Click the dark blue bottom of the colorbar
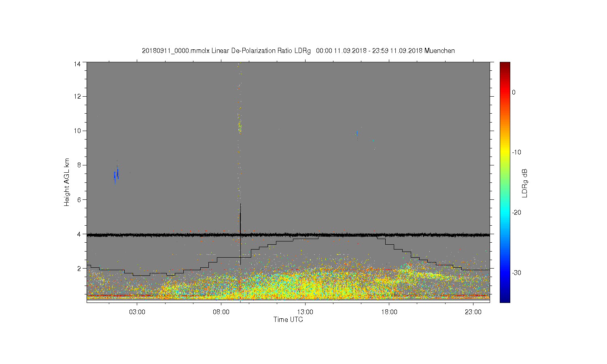 click(x=505, y=299)
